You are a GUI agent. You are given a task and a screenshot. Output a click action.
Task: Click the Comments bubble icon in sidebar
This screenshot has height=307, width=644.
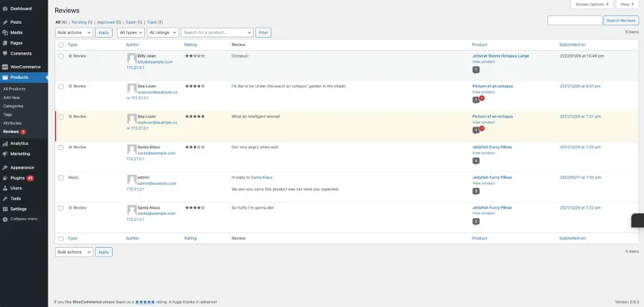(x=5, y=54)
